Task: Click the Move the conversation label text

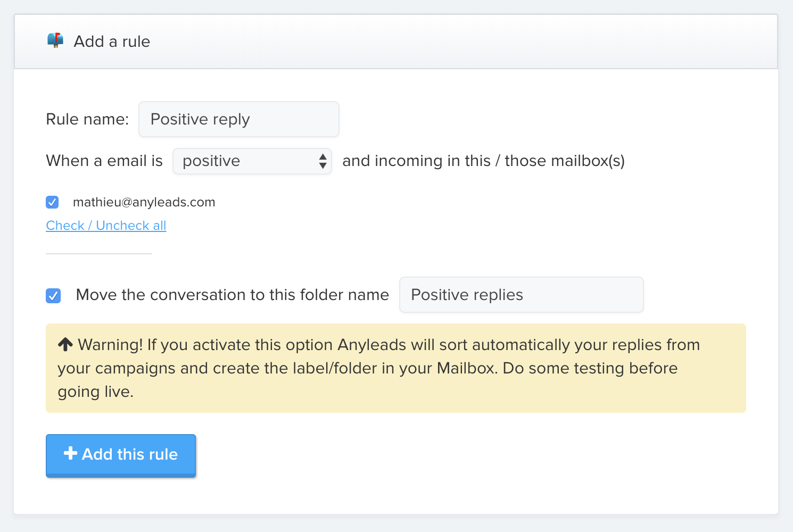Action: pos(232,295)
